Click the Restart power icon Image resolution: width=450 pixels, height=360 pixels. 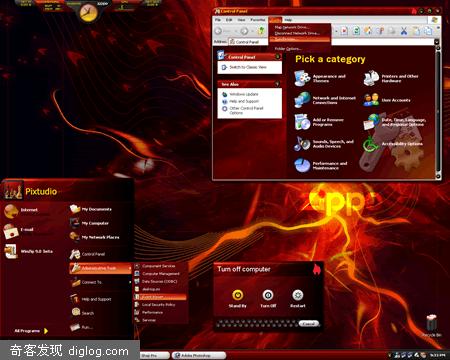point(298,295)
